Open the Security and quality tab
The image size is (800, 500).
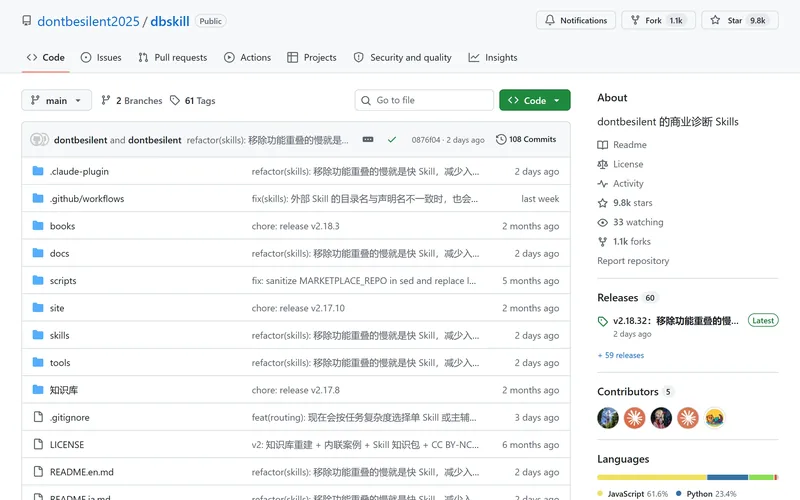point(403,58)
